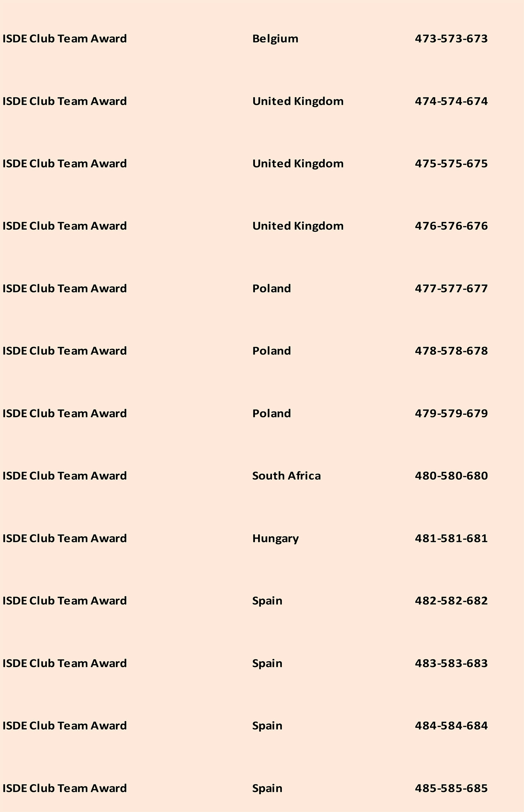
Task: Click ISDE Club Team Award in 485-585-685 row
Action: click(x=65, y=788)
